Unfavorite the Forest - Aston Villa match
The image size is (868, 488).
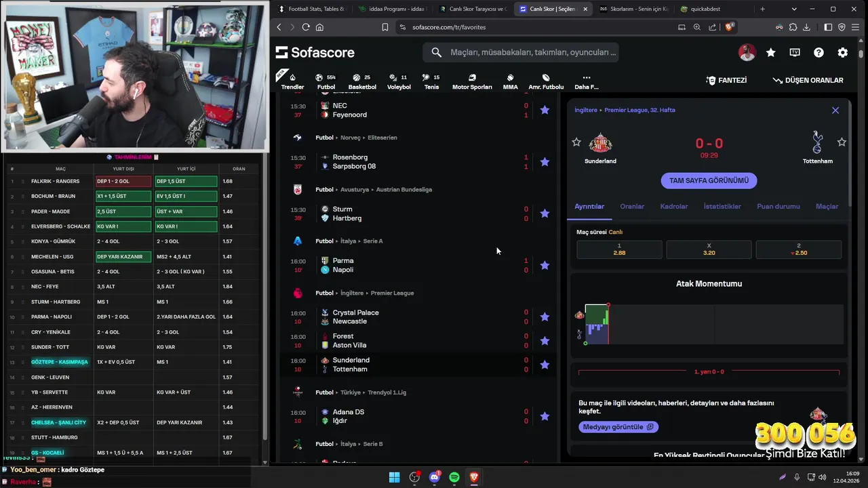click(x=545, y=340)
